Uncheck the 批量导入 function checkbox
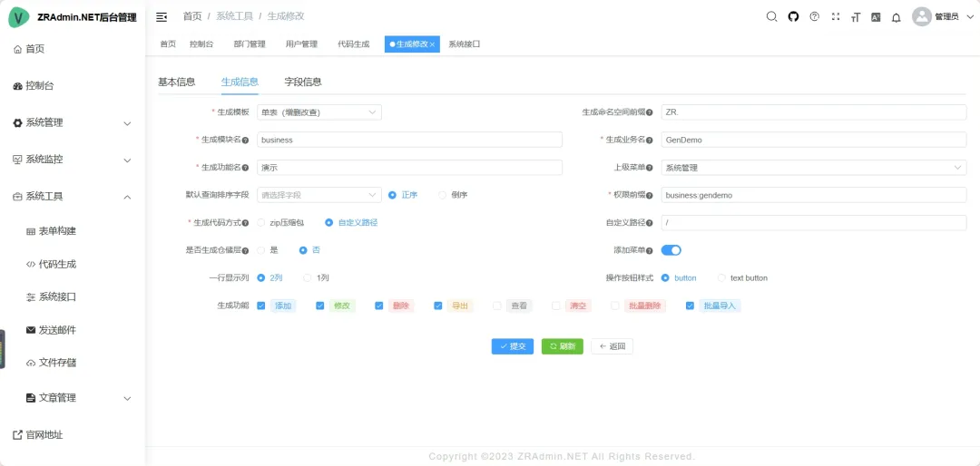Image resolution: width=980 pixels, height=466 pixels. click(x=690, y=306)
